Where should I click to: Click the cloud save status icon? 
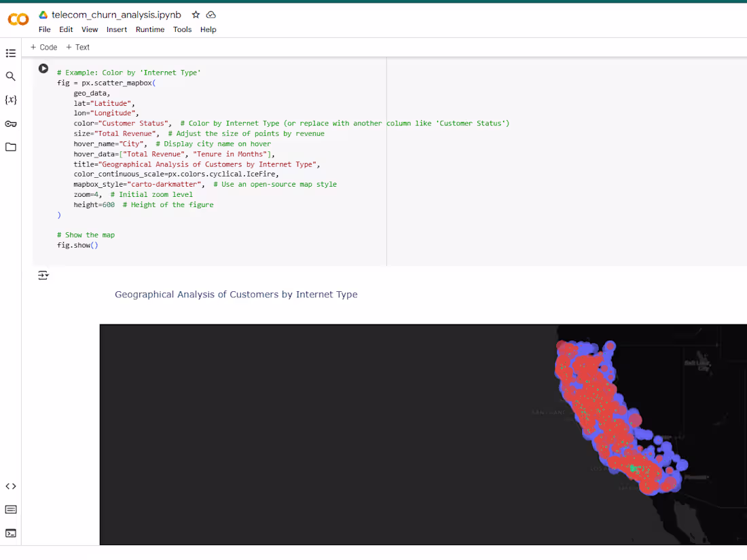(211, 15)
